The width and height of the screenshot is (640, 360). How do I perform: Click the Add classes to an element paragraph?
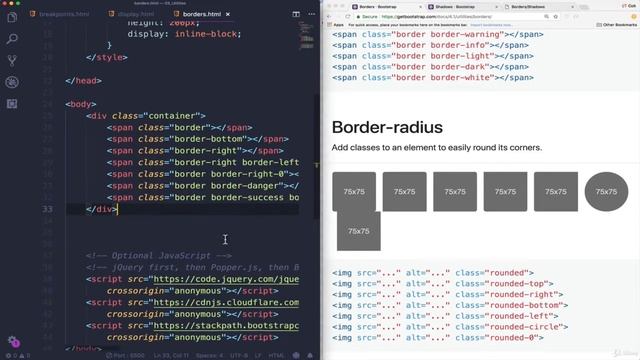pyautogui.click(x=437, y=148)
